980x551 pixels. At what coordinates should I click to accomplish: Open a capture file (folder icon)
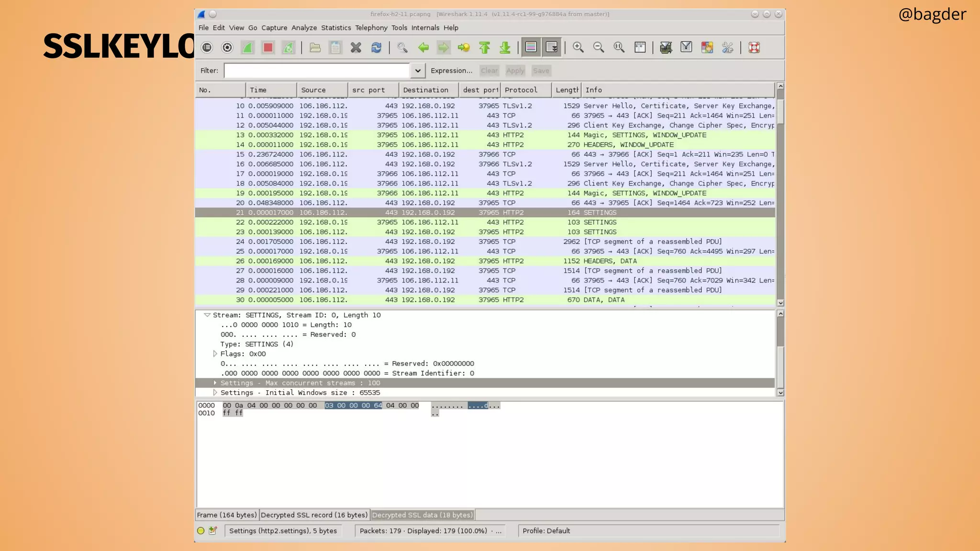[x=315, y=47]
